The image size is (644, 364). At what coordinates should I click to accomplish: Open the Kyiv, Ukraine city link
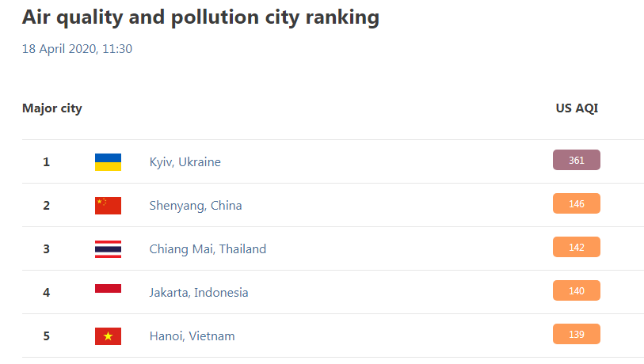tap(185, 162)
